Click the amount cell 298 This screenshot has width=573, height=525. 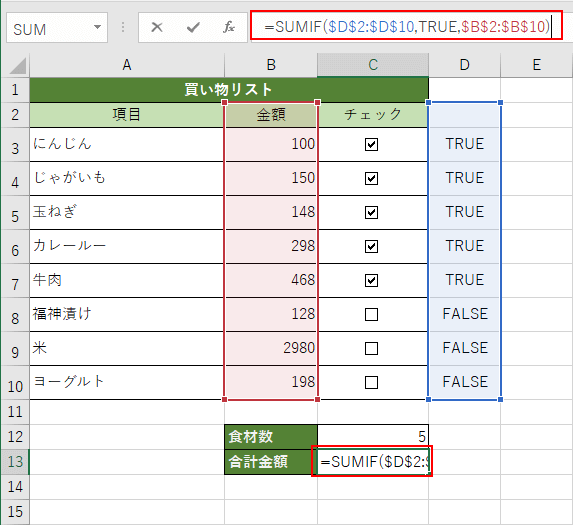(x=271, y=247)
